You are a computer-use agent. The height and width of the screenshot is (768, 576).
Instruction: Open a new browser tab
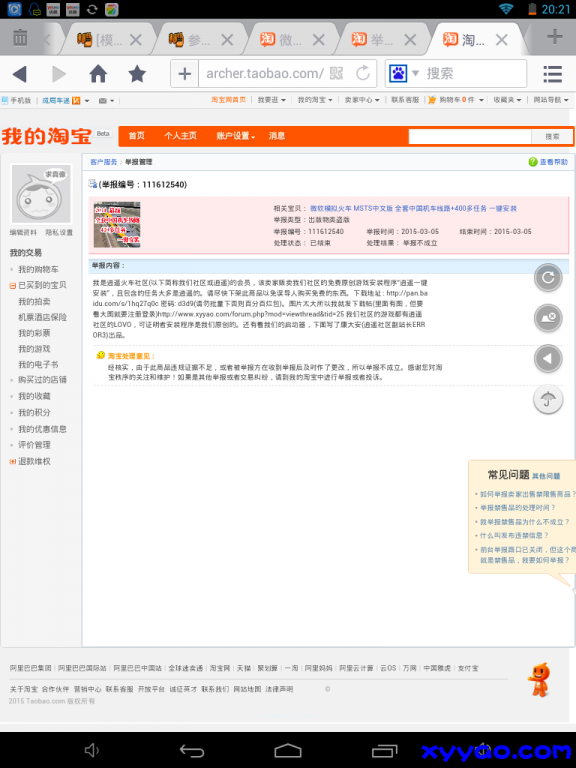tap(554, 36)
